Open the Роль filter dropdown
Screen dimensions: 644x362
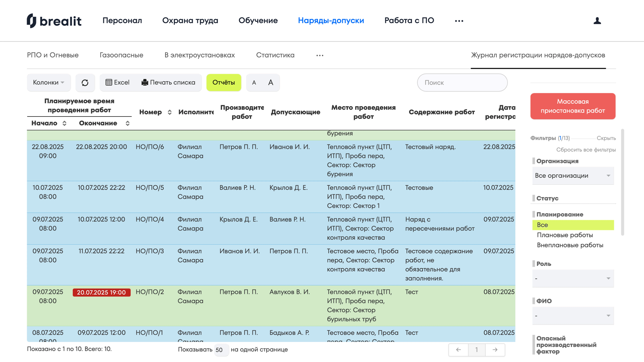[573, 278]
